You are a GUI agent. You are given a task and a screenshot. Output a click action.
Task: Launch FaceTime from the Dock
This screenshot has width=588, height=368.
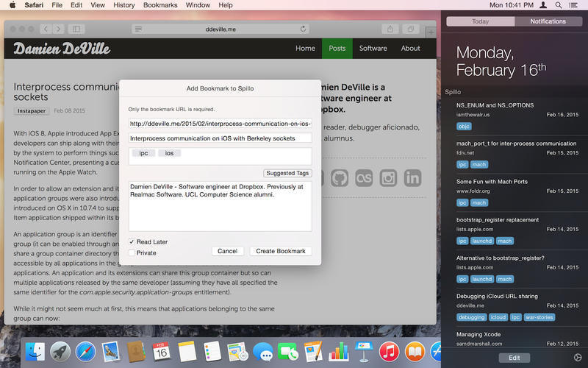pos(288,353)
